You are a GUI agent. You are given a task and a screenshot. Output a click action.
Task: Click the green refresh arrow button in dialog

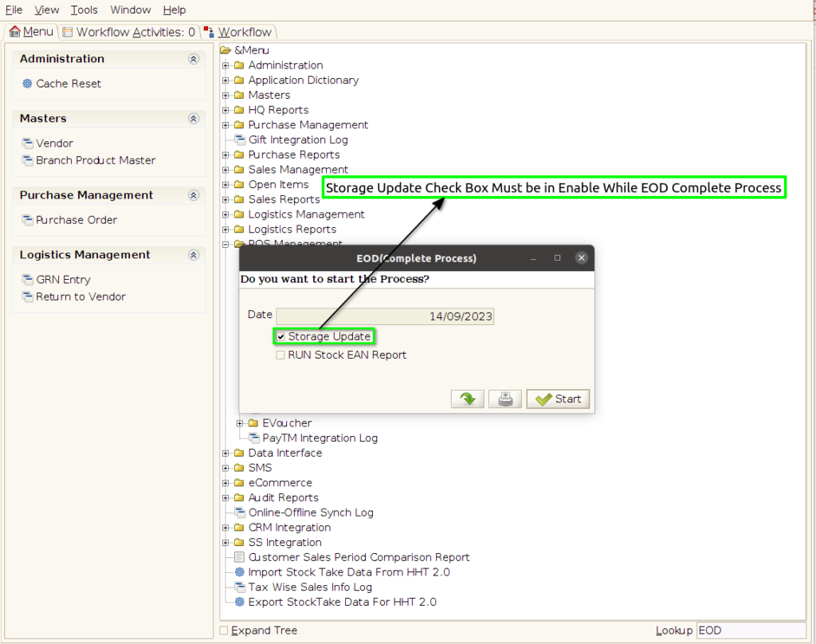467,399
